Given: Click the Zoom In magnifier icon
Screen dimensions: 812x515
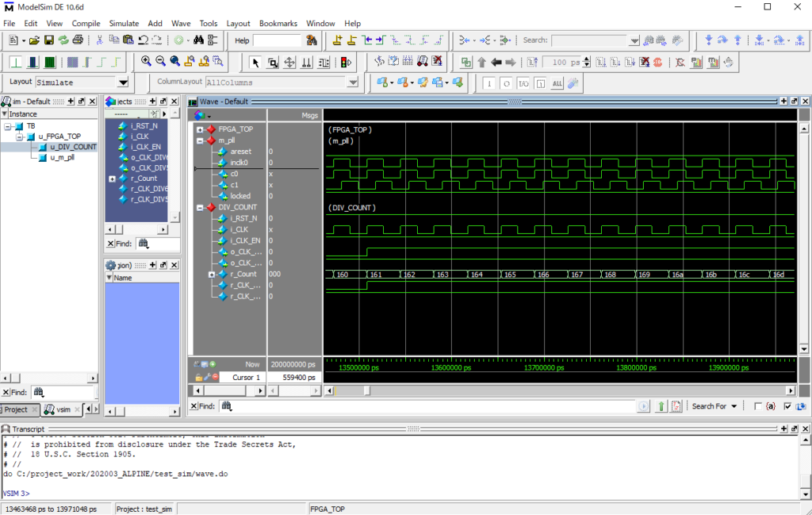Looking at the screenshot, I should (146, 62).
